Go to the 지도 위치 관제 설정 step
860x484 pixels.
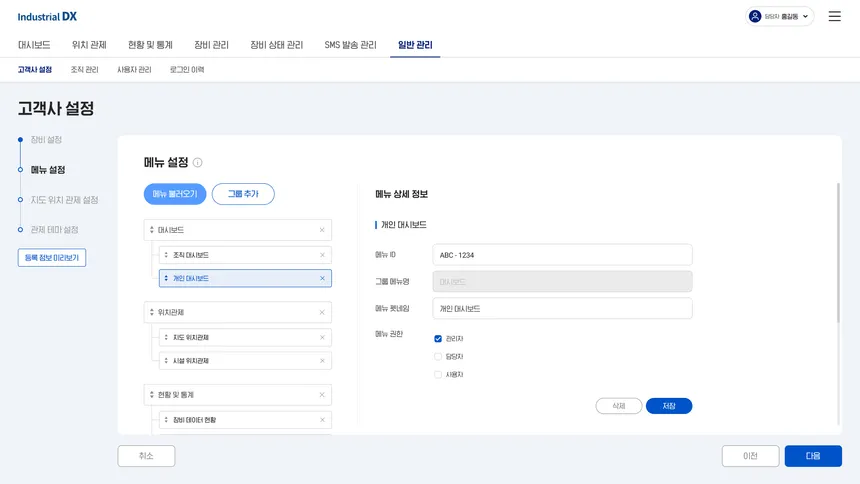[64, 200]
